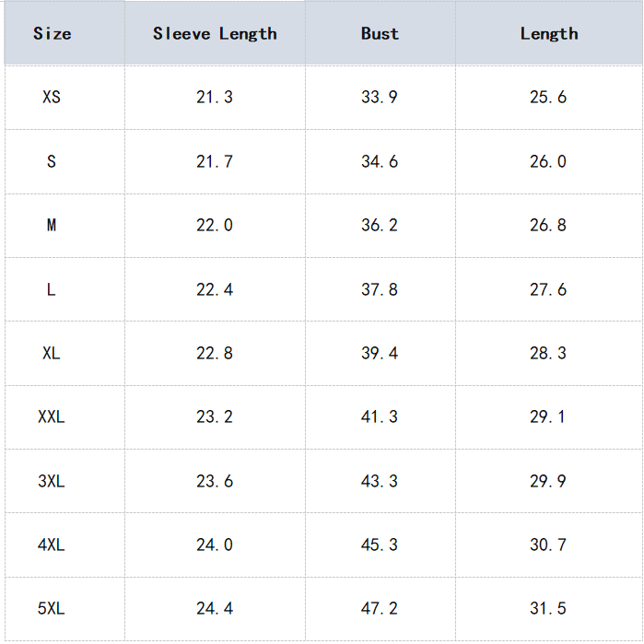Click bust value 41.3
Screen dimensions: 644x644
pyautogui.click(x=380, y=416)
